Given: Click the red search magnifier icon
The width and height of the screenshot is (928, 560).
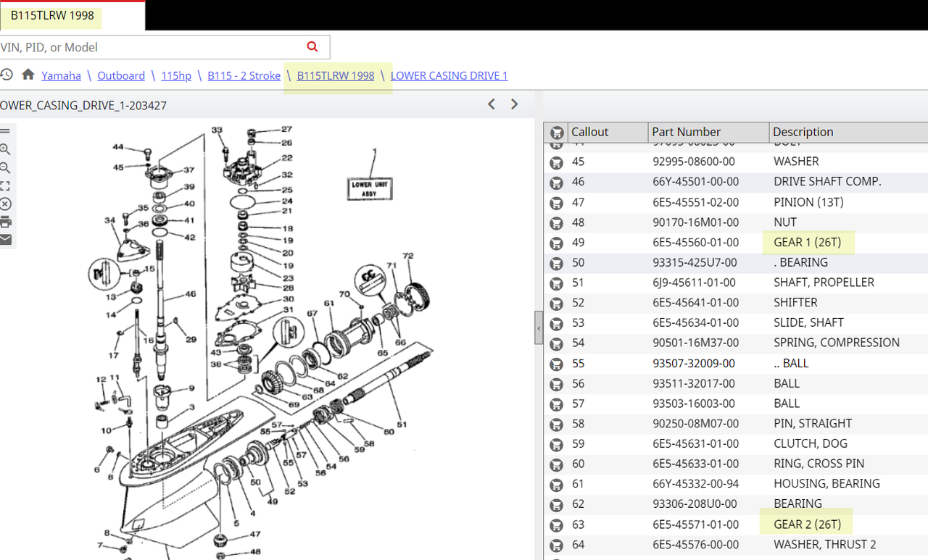Looking at the screenshot, I should pos(312,46).
